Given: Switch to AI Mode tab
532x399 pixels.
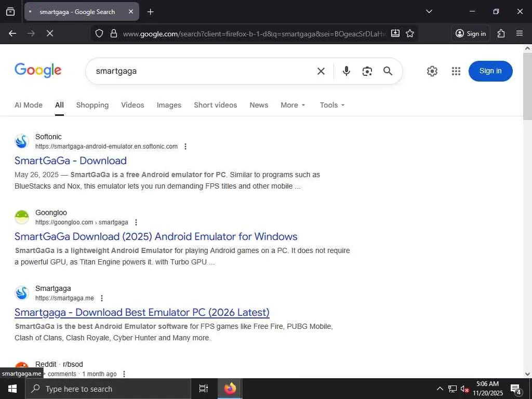Looking at the screenshot, I should click(x=29, y=105).
